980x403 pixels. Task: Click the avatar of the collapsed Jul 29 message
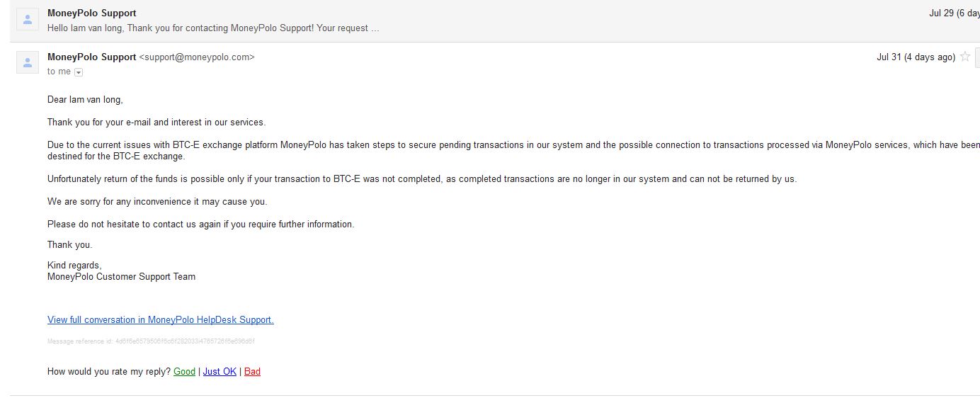(x=28, y=20)
